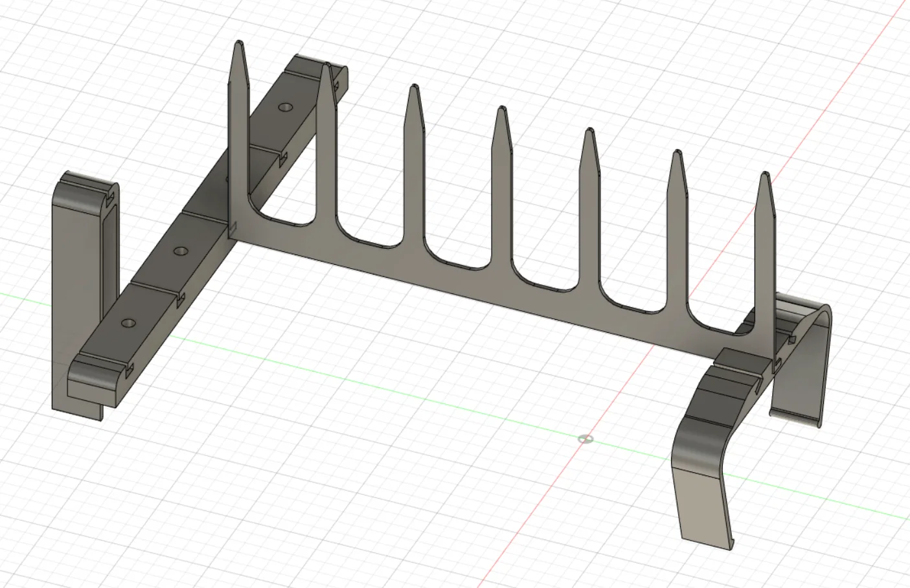Screen dimensions: 910x588
Task: Select the middle screw hole on the rail bar
Action: [182, 250]
